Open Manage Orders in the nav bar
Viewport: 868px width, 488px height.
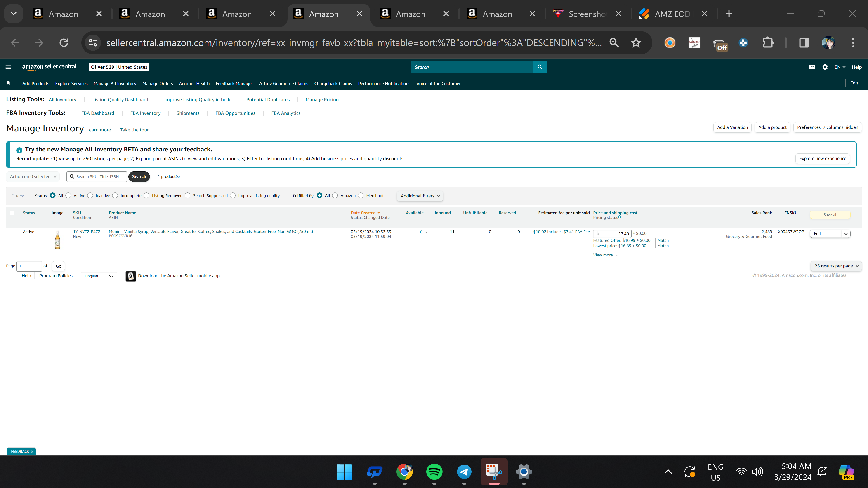click(158, 84)
